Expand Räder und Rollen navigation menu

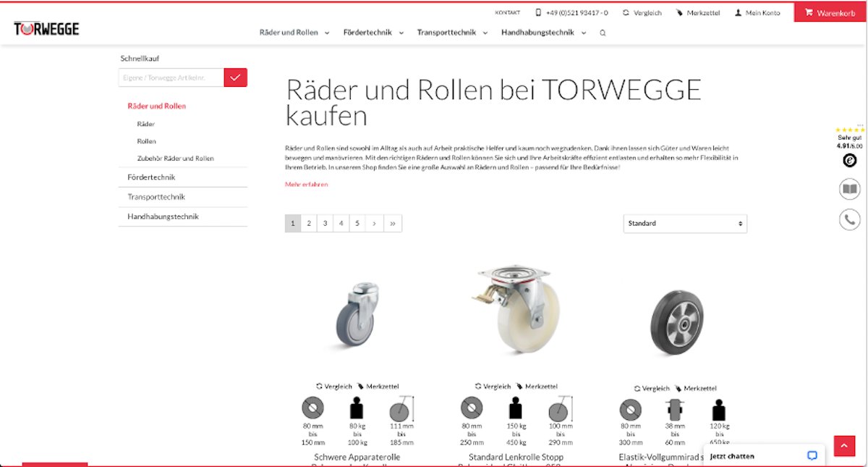click(294, 33)
